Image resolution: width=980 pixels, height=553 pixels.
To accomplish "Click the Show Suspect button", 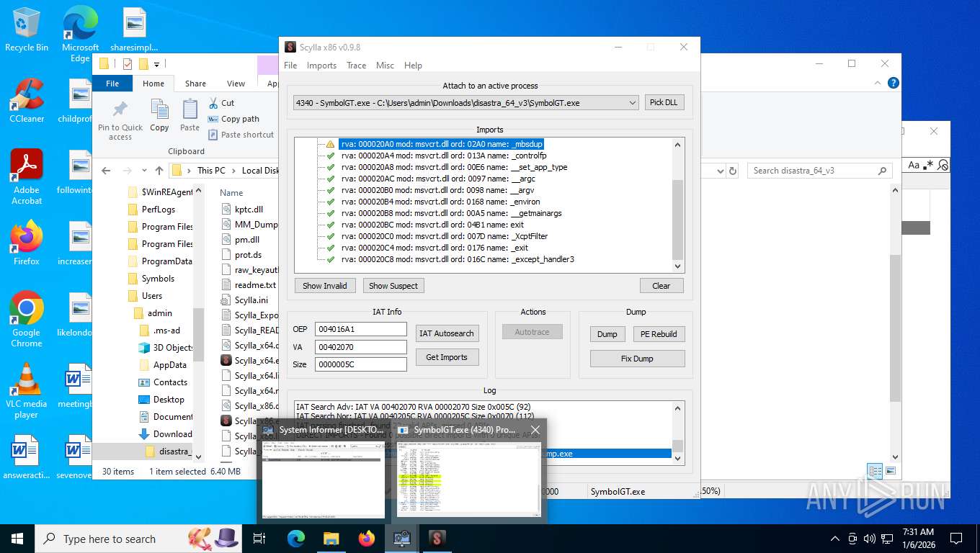I will pos(393,286).
